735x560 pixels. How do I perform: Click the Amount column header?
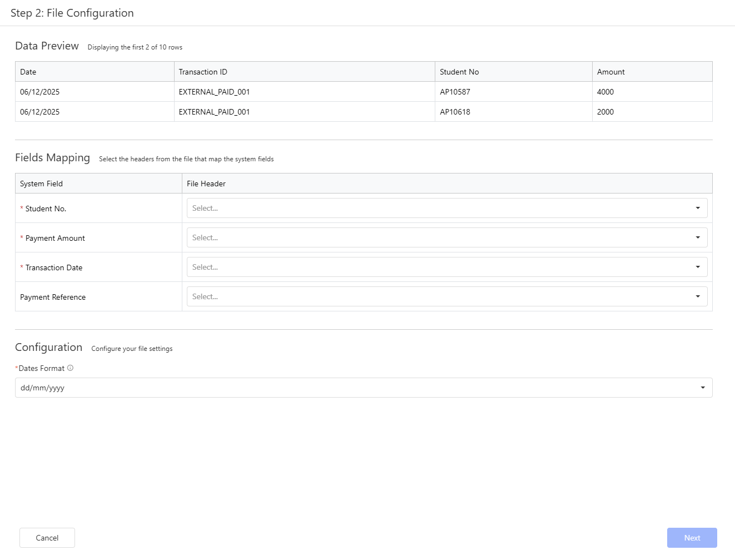point(610,72)
